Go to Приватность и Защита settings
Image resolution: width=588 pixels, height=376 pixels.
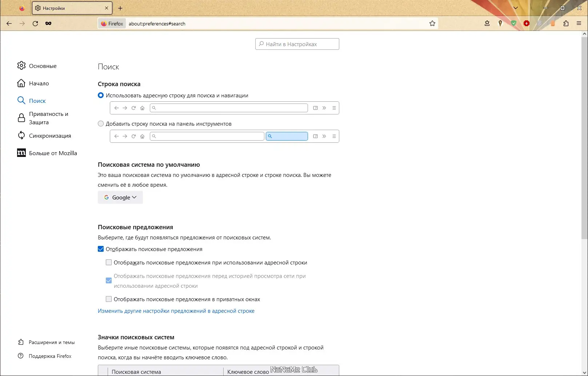pos(49,118)
